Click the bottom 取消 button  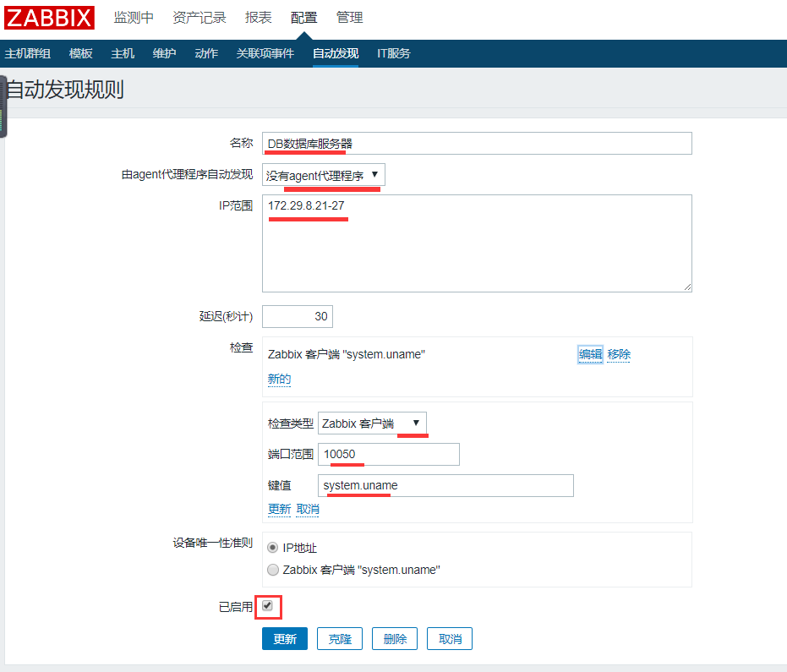(x=450, y=639)
